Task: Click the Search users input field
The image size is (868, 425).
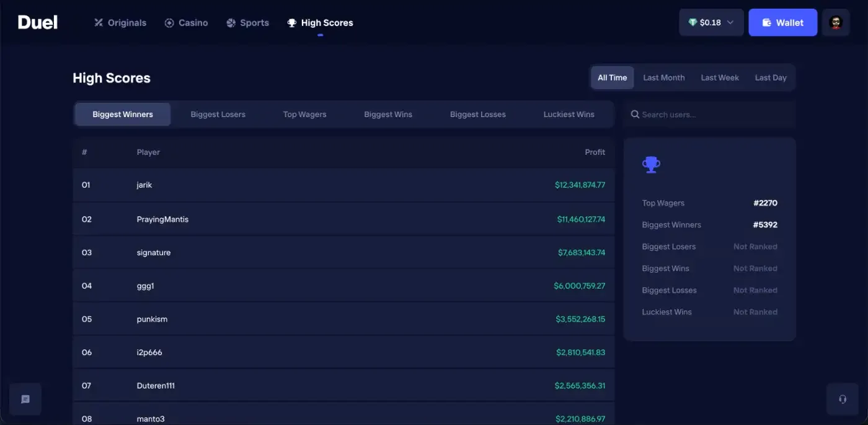Action: tap(710, 114)
